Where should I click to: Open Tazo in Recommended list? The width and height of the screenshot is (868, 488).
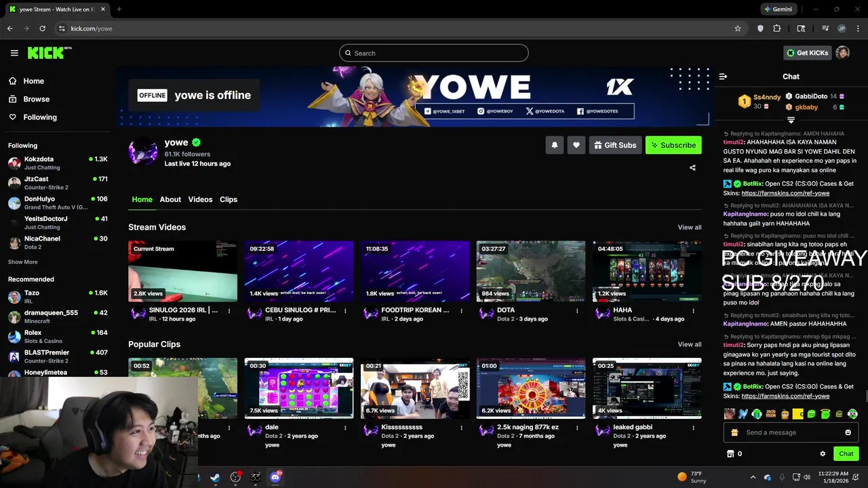(x=58, y=297)
